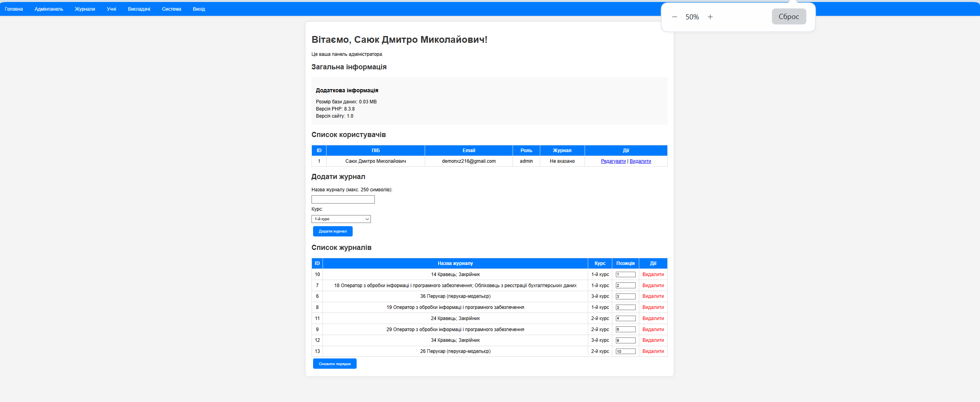This screenshot has width=980, height=402.
Task: Go to the Учні navigation item
Action: click(111, 9)
